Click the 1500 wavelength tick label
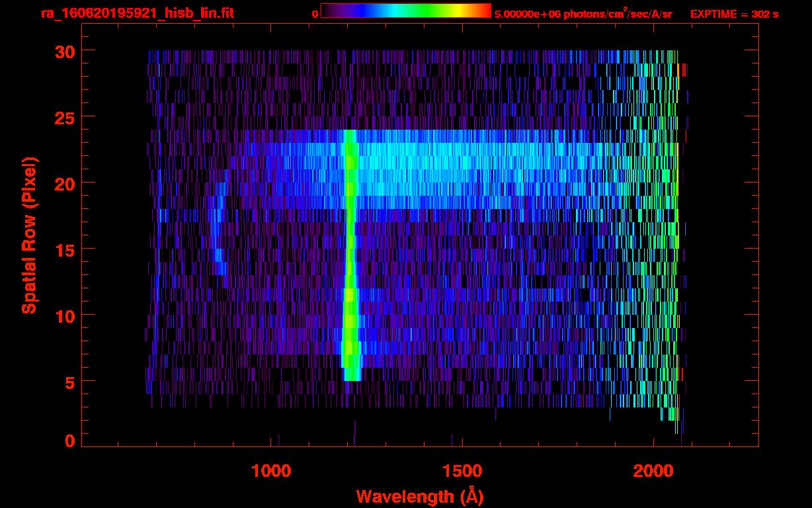812x508 pixels. (x=462, y=471)
